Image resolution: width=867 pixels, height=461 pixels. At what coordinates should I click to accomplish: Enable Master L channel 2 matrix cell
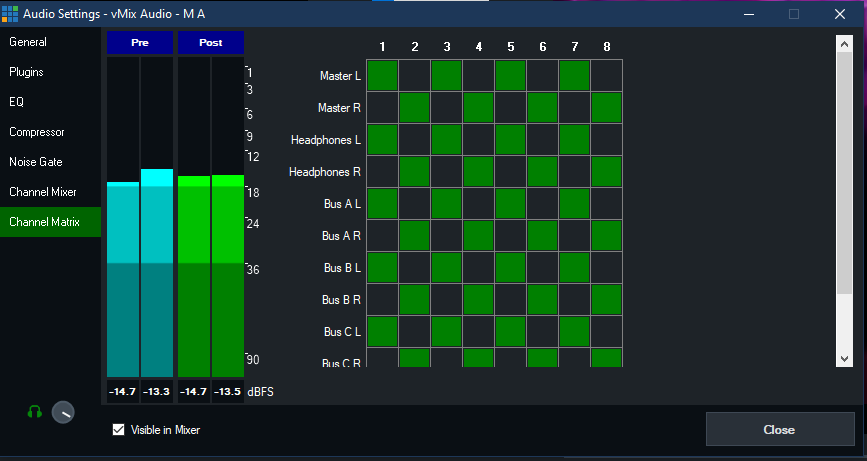tap(415, 76)
